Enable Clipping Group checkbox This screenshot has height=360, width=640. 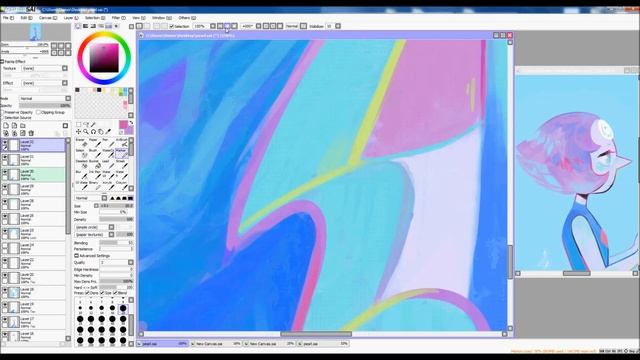[x=38, y=112]
